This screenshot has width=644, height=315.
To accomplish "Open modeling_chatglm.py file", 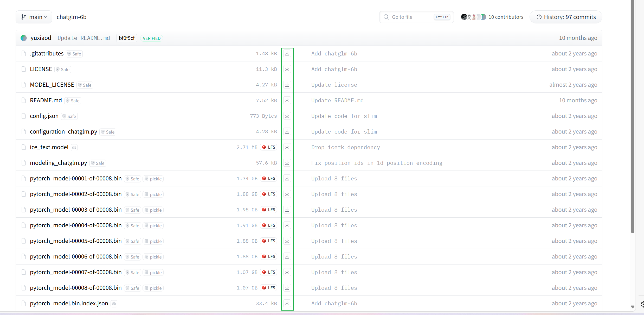I will (x=59, y=163).
